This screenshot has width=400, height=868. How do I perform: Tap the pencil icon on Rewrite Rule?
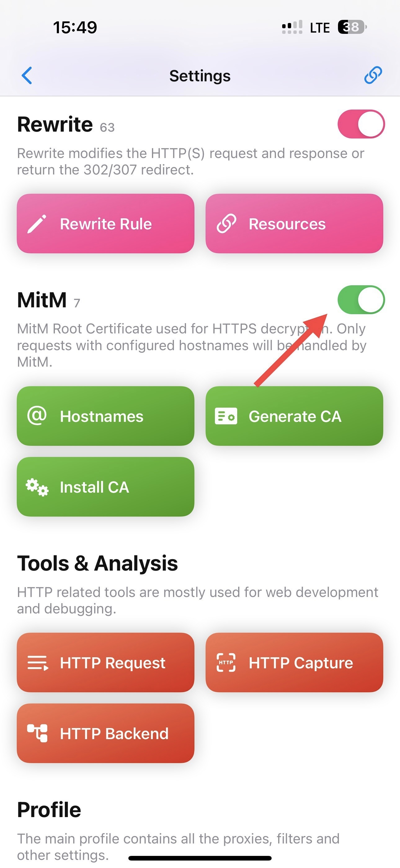coord(37,224)
